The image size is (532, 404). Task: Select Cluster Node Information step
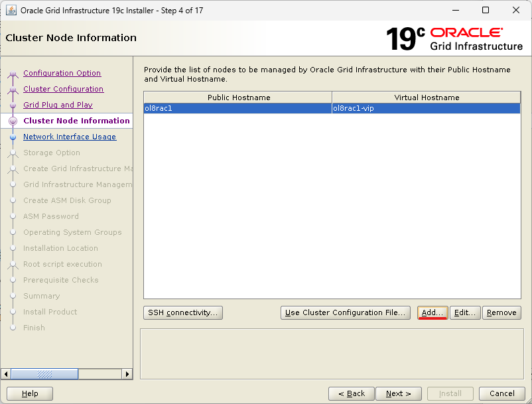tap(76, 121)
